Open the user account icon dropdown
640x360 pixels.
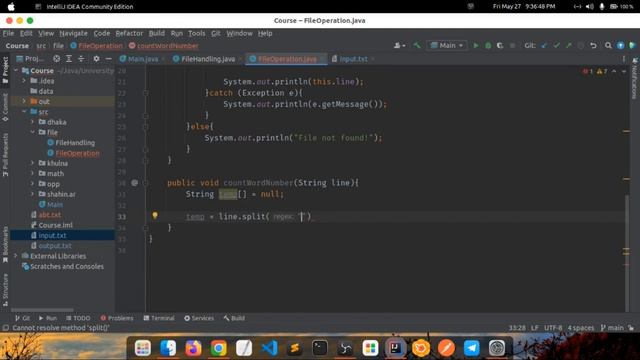point(399,45)
